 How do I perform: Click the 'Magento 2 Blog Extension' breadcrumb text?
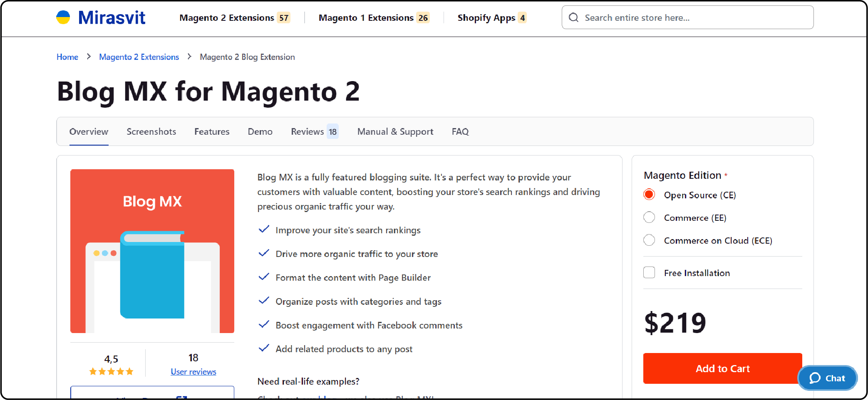point(247,57)
